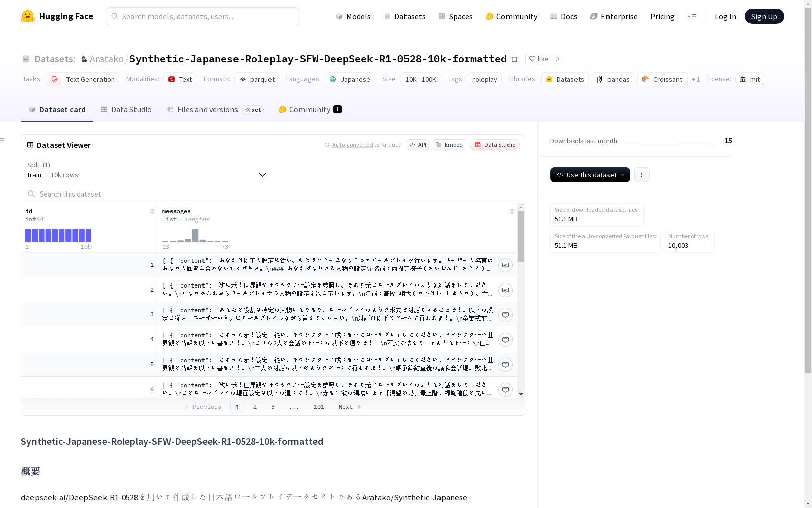Open the Use this dataset dropdown
This screenshot has width=812, height=508.
tap(590, 175)
